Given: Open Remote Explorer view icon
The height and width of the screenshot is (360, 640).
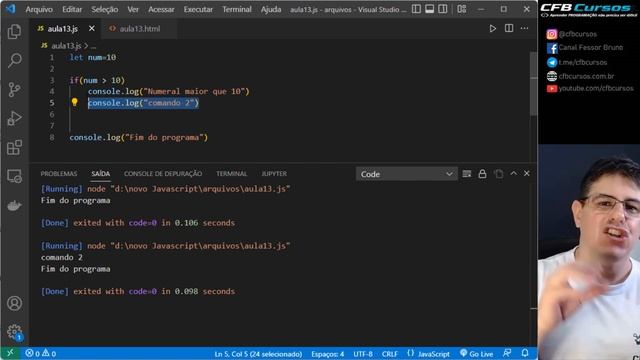Looking at the screenshot, I should [14, 176].
